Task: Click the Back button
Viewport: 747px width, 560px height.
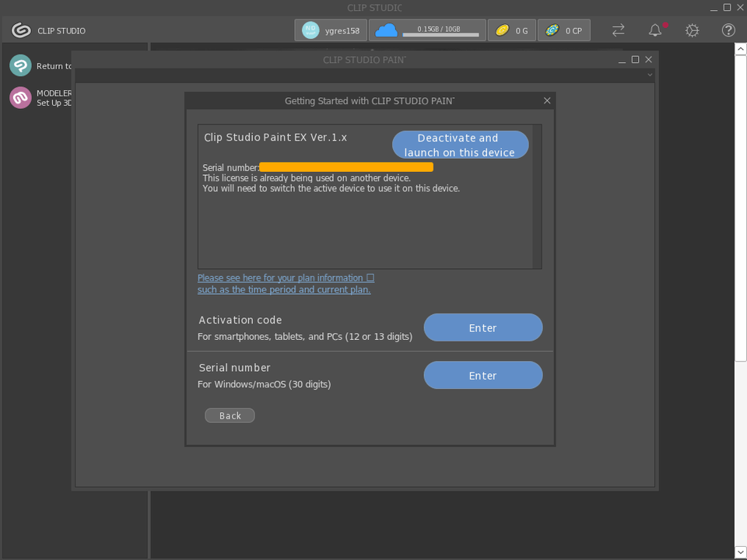Action: tap(230, 415)
